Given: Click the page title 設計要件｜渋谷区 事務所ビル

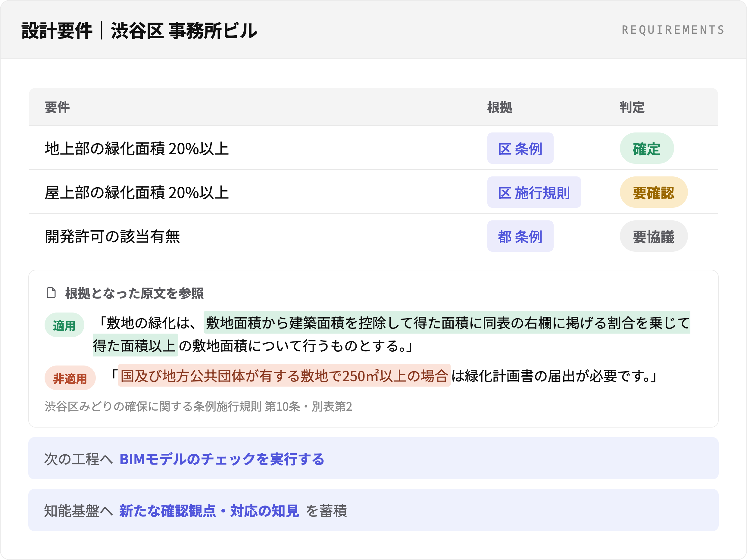Looking at the screenshot, I should pos(139,30).
